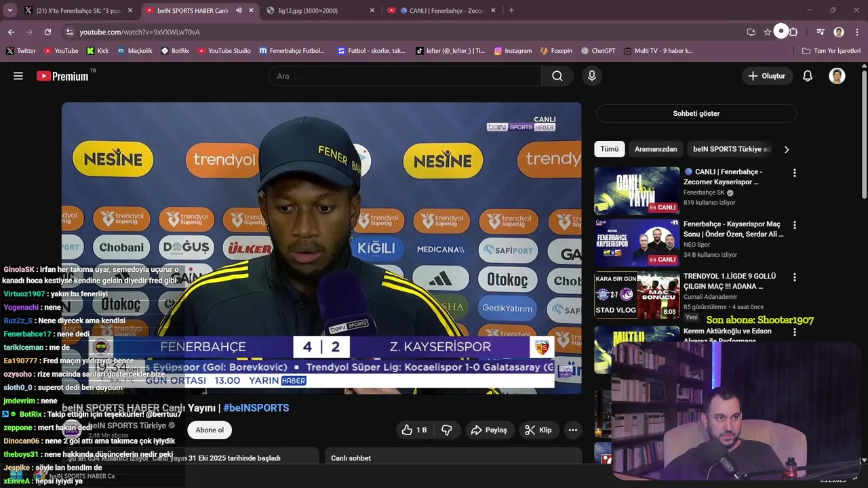Open Instagram bookmark
868x488 pixels.
click(x=513, y=51)
